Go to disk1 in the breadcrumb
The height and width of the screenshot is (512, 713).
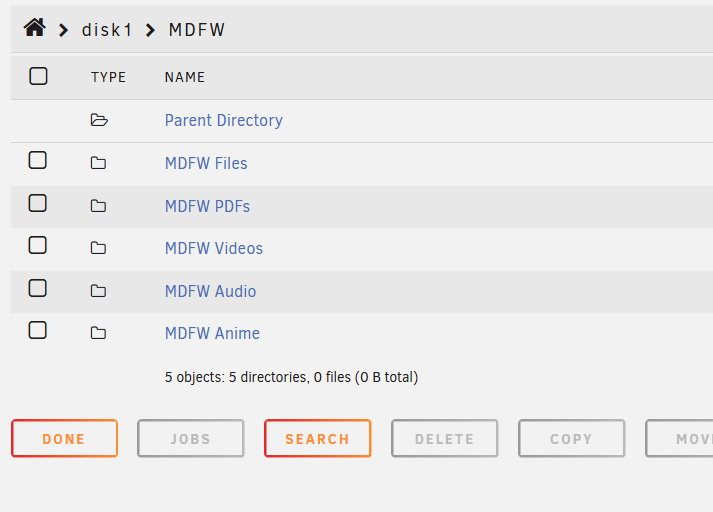tap(107, 30)
